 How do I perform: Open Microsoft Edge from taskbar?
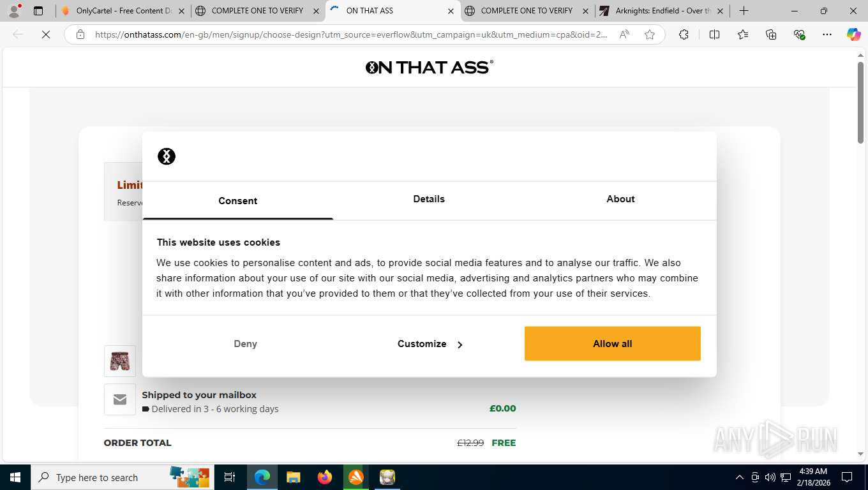coord(262,477)
